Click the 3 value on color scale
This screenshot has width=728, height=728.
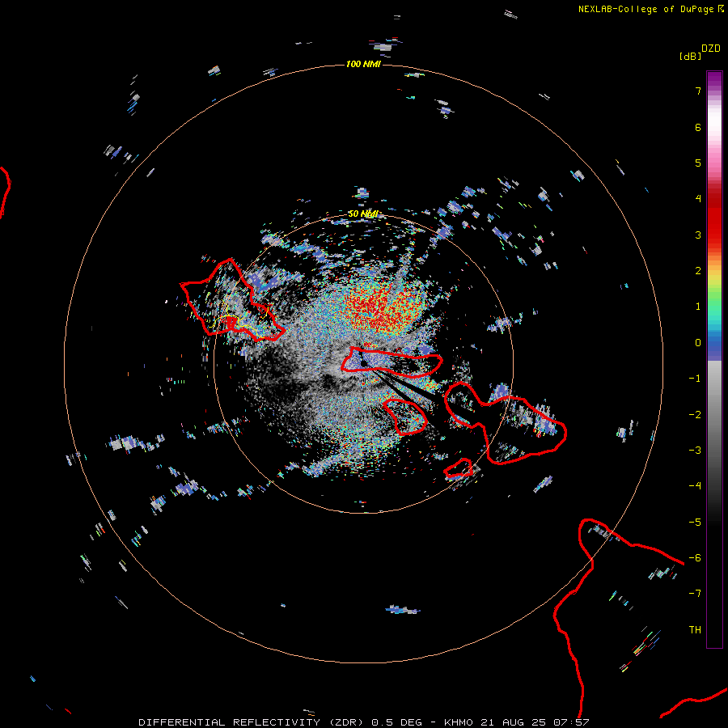(x=698, y=235)
